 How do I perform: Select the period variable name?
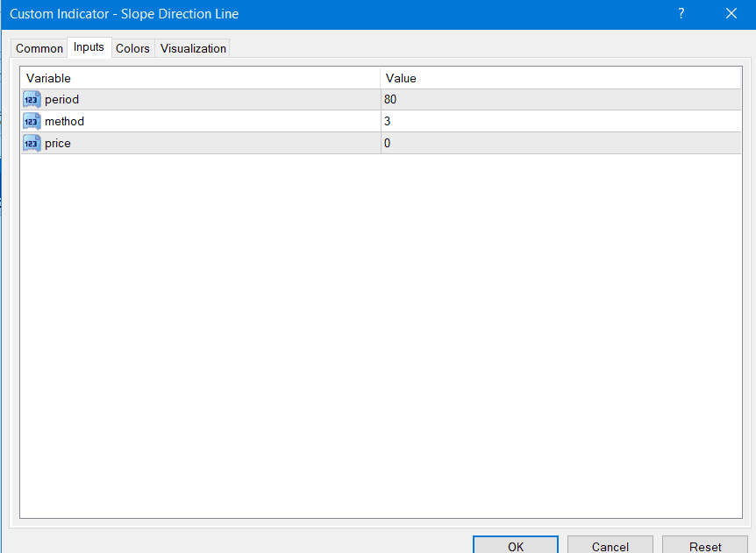tap(62, 100)
